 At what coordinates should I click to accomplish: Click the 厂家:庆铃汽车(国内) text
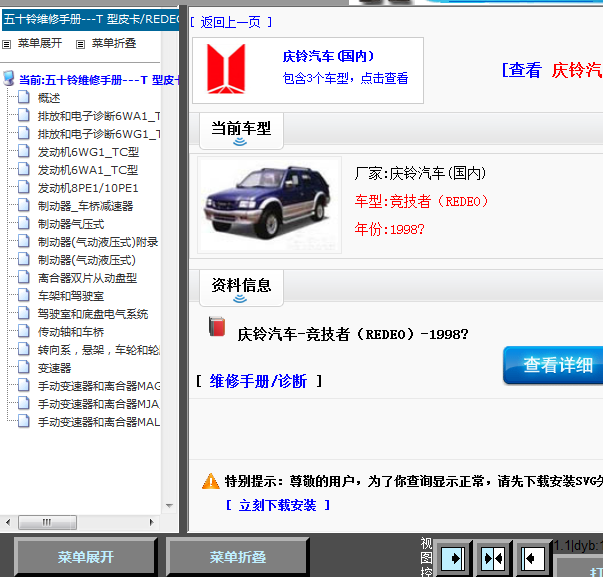(420, 173)
